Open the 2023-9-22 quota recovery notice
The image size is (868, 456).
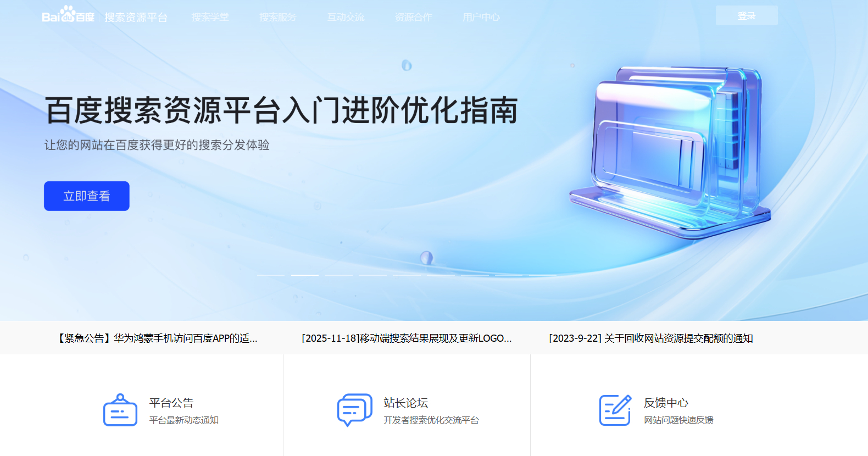650,338
